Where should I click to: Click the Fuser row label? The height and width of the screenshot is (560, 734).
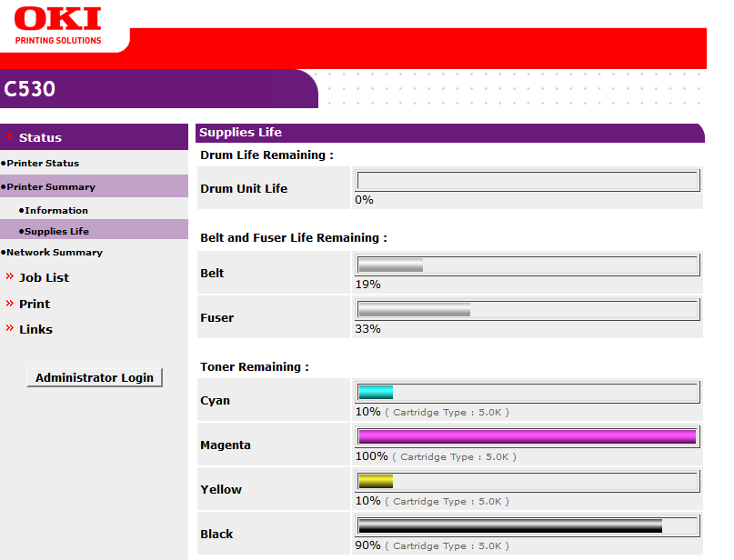(x=216, y=317)
